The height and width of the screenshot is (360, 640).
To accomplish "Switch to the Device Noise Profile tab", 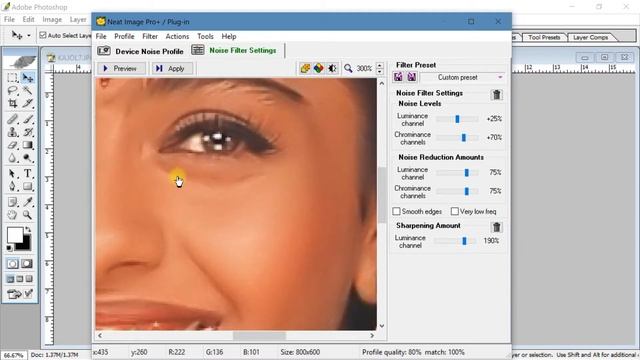I will tap(141, 51).
